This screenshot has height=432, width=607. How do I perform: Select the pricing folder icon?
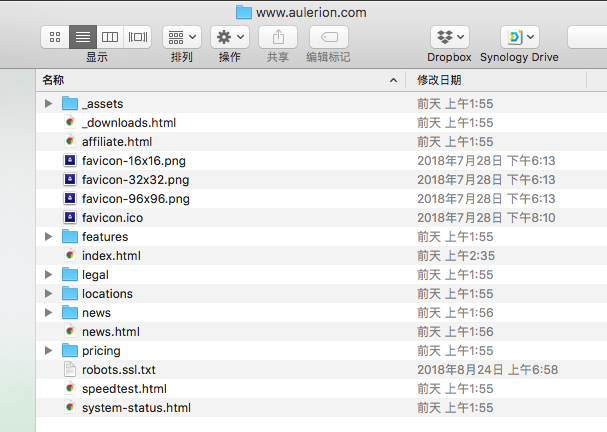(x=70, y=350)
